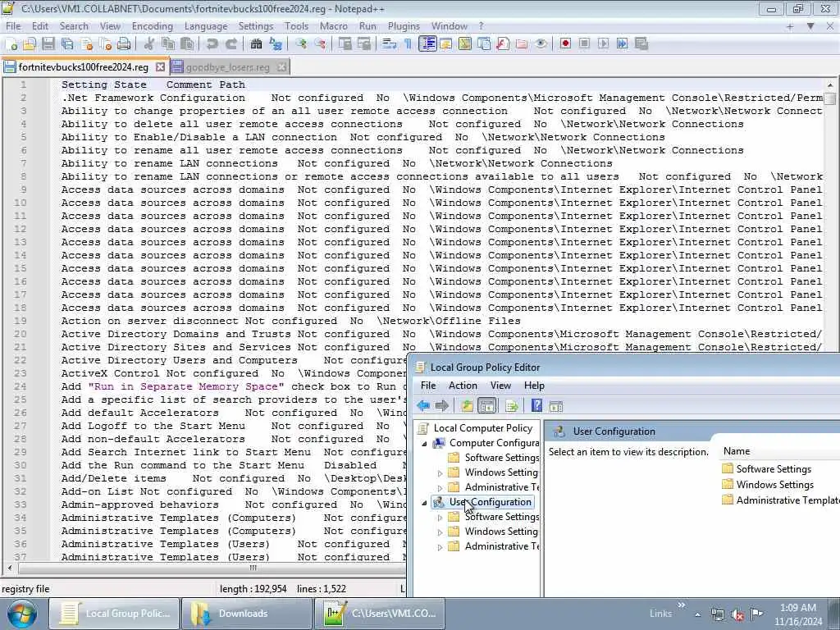Expand Administrative Templates under User Configuration

pyautogui.click(x=440, y=546)
